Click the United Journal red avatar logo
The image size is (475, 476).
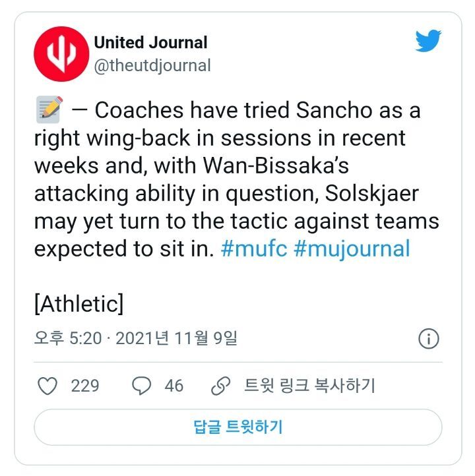pyautogui.click(x=61, y=54)
